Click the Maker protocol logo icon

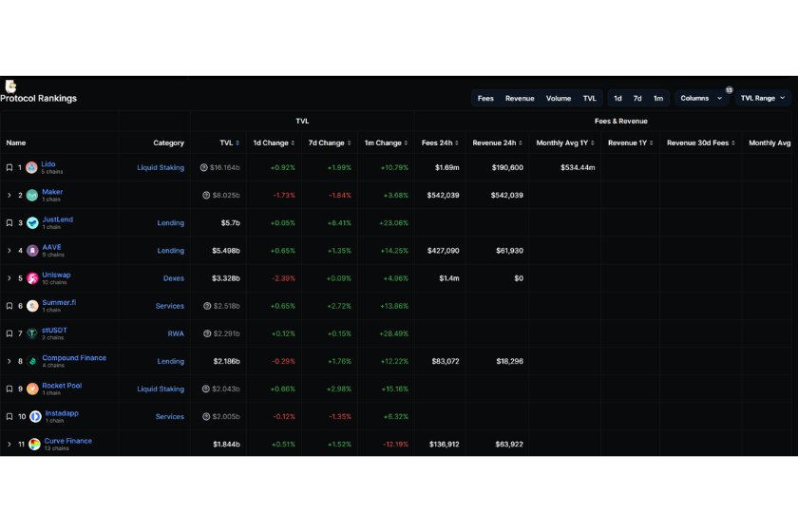coord(32,195)
